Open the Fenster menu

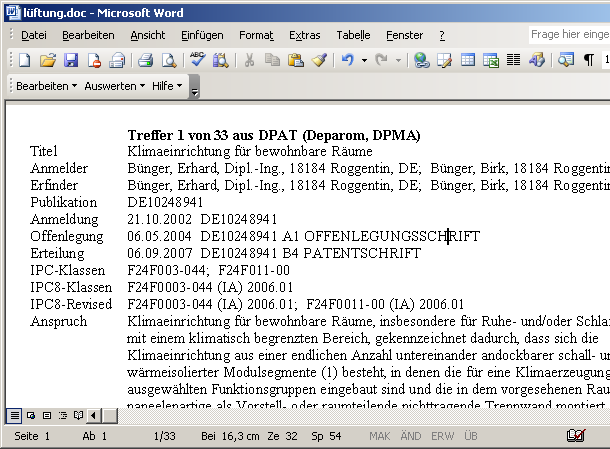click(405, 35)
